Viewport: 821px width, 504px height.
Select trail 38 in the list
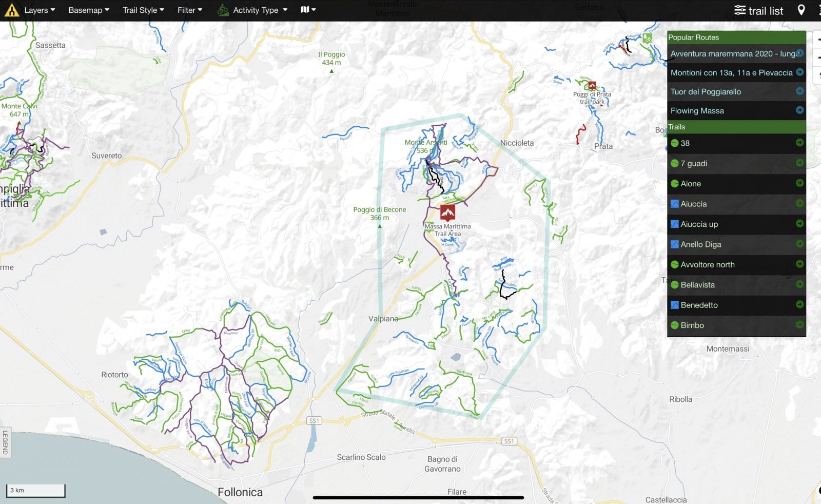pos(685,143)
